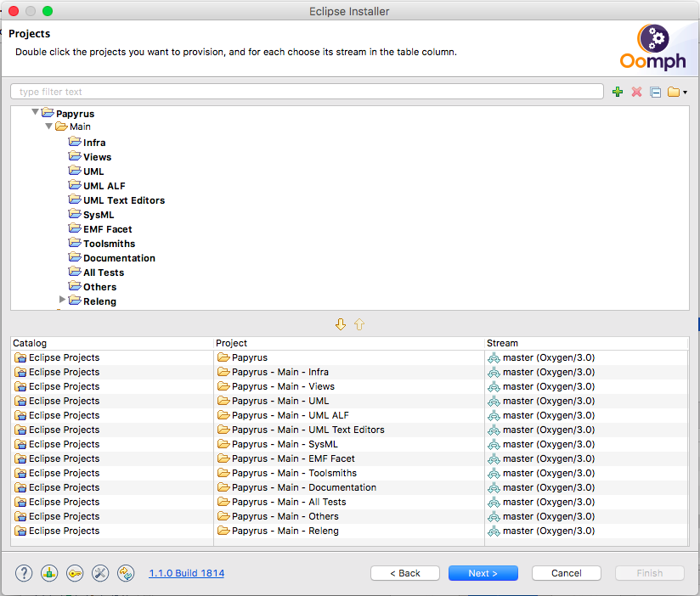Open SSH2 key preferences icon
Viewport: 700px width, 596px height.
pos(75,573)
